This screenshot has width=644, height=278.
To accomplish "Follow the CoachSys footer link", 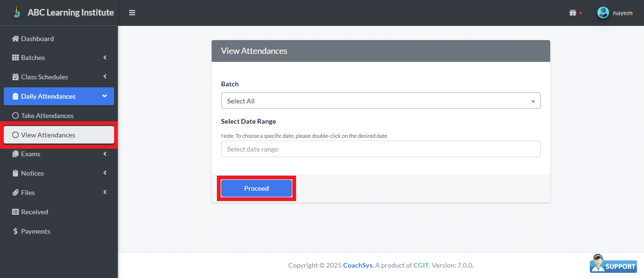I will point(357,265).
